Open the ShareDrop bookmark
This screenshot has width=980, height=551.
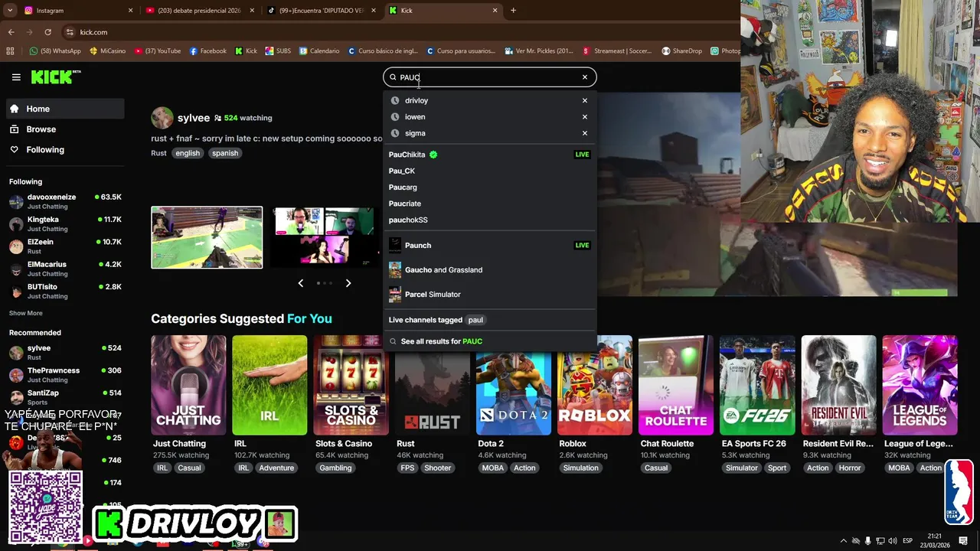[x=681, y=51]
